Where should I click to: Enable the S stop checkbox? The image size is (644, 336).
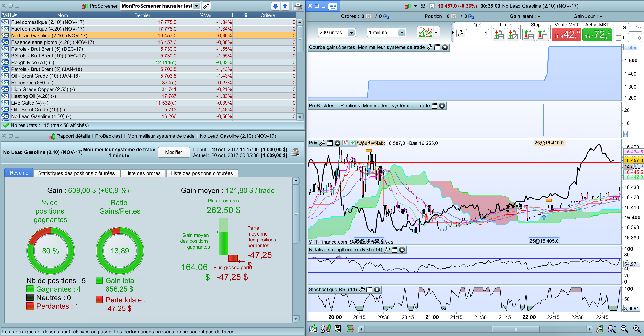(618, 28)
